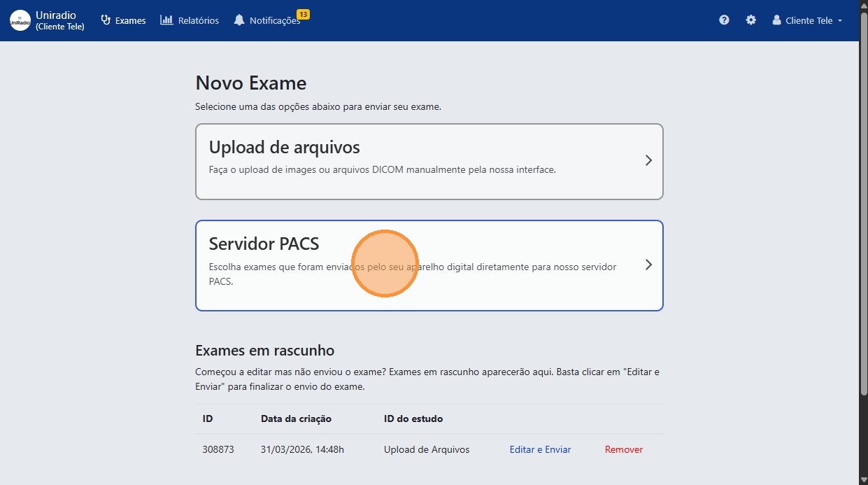
Task: Expand the Servidor PACS chevron
Action: click(648, 265)
